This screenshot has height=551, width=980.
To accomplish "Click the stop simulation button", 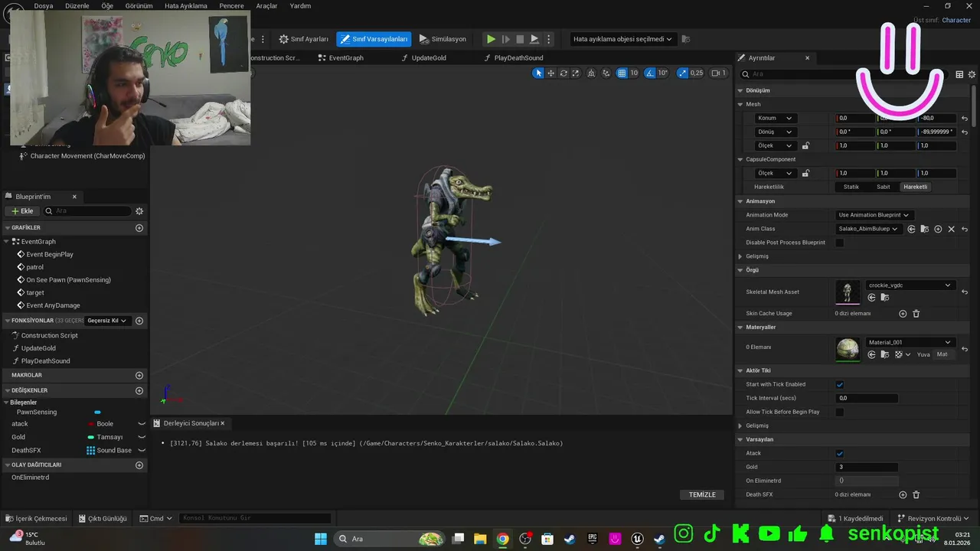I will (520, 39).
